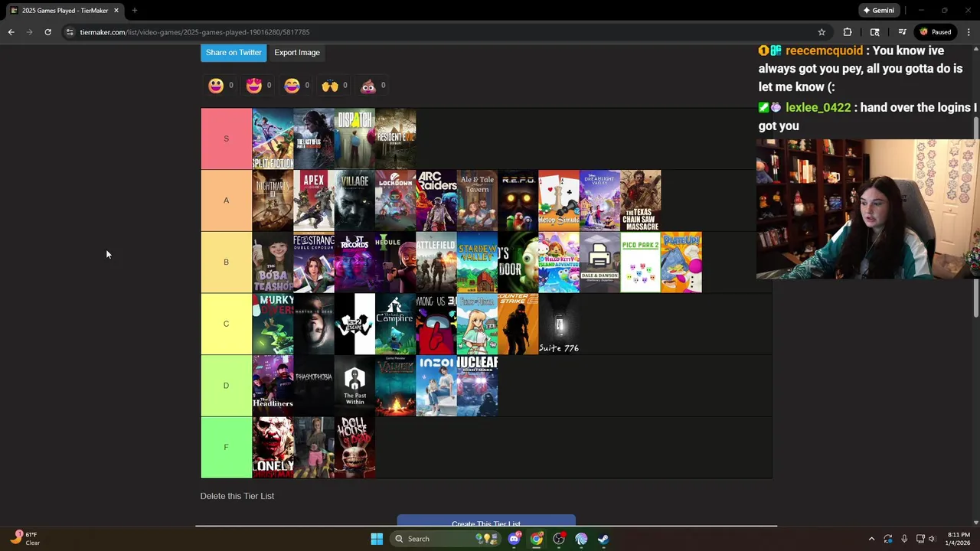This screenshot has height=551, width=980.
Task: Click the C tier label cell
Action: click(x=226, y=324)
